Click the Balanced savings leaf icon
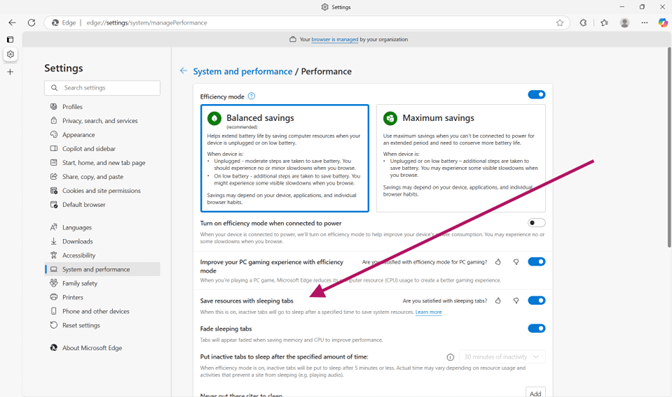This screenshot has width=672, height=397. tap(214, 118)
